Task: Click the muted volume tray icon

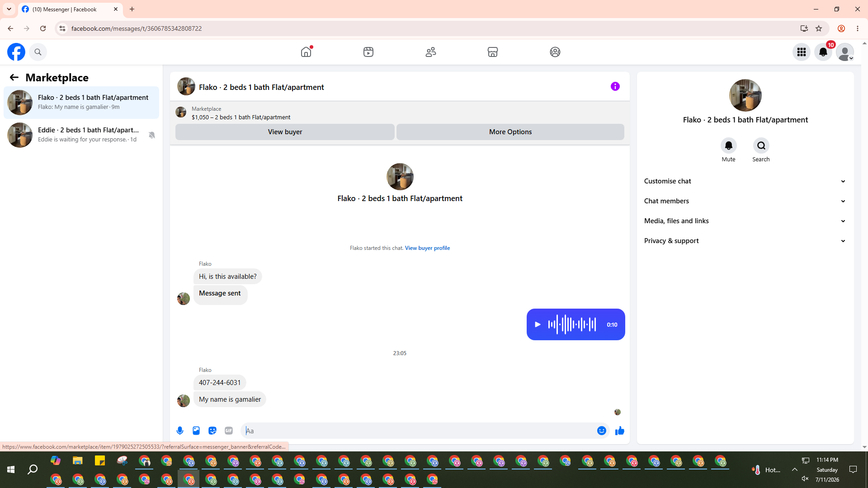Action: 805,479
